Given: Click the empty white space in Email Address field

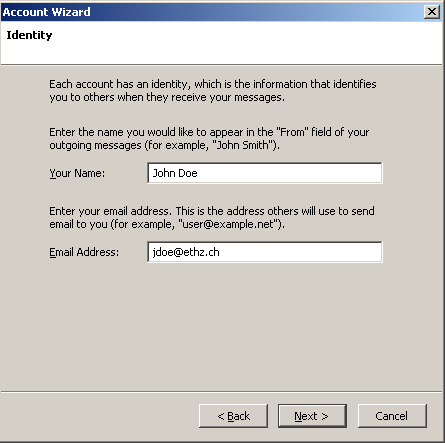Looking at the screenshot, I should (x=300, y=252).
